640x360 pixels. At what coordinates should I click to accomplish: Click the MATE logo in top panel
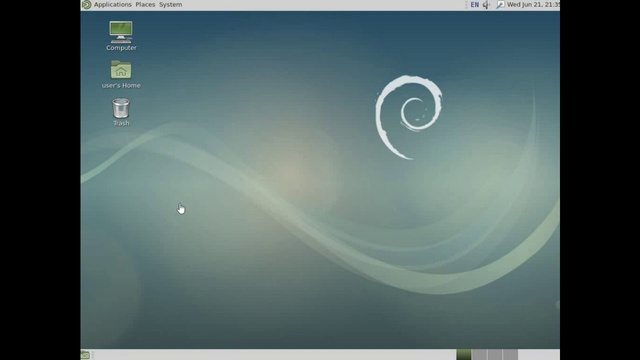click(86, 4)
